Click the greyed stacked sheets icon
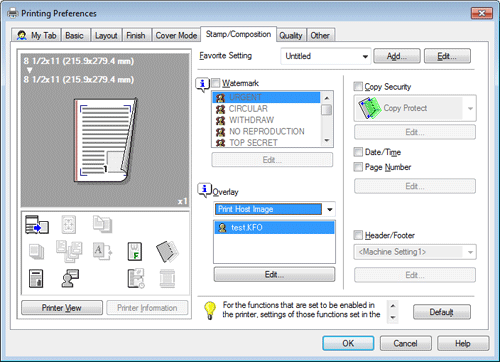This screenshot has width=500, height=362. pyautogui.click(x=36, y=251)
